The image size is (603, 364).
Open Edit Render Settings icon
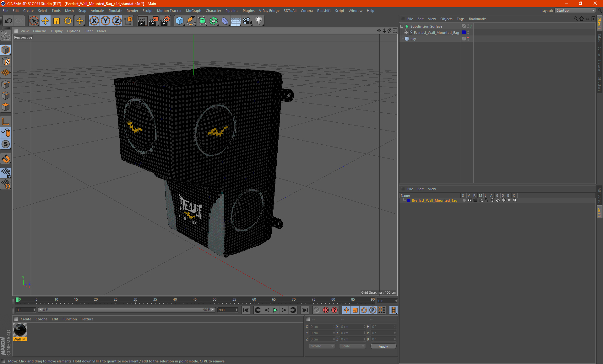[165, 21]
